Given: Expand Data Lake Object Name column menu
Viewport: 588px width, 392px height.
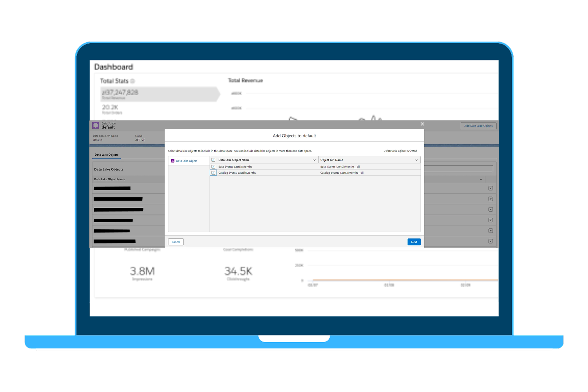Looking at the screenshot, I should click(x=314, y=160).
